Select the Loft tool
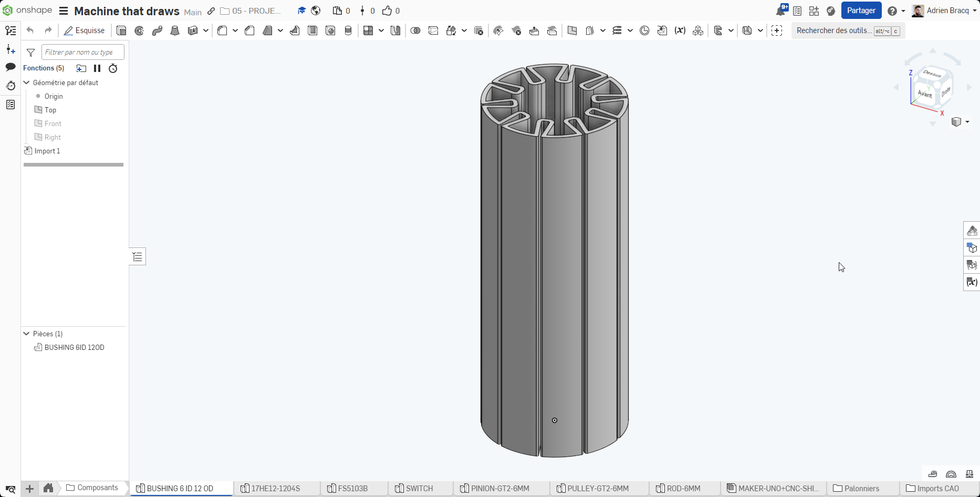This screenshot has height=497, width=980. 175,30
